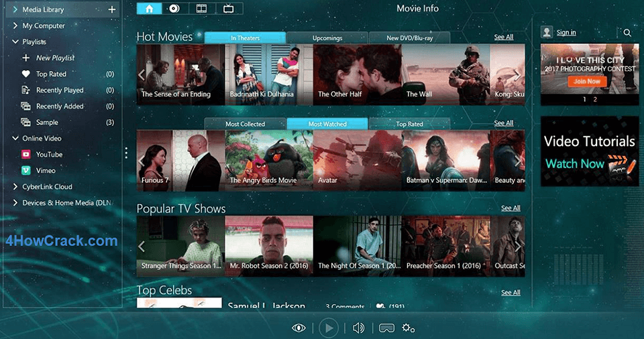Switch to the Most Collected tab

245,124
